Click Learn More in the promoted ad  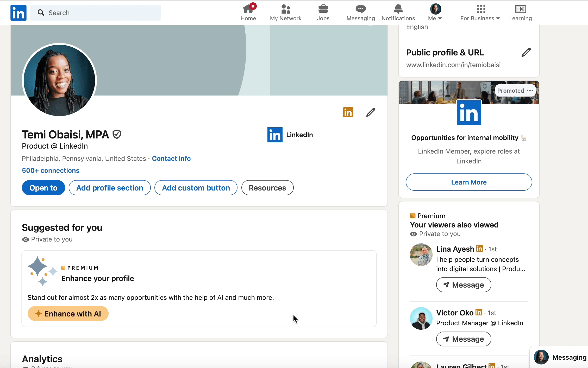point(469,182)
